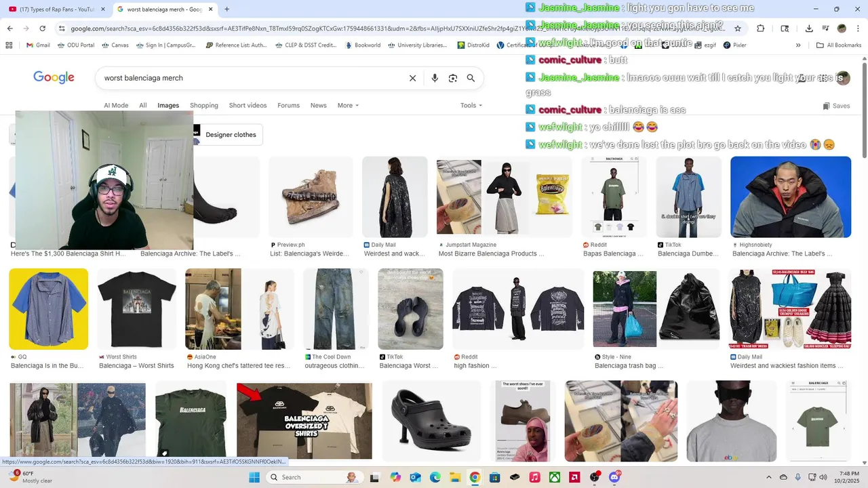Screen dimensions: 868x488
Task: Open the black high-heel Crocs image
Action: tap(432, 420)
